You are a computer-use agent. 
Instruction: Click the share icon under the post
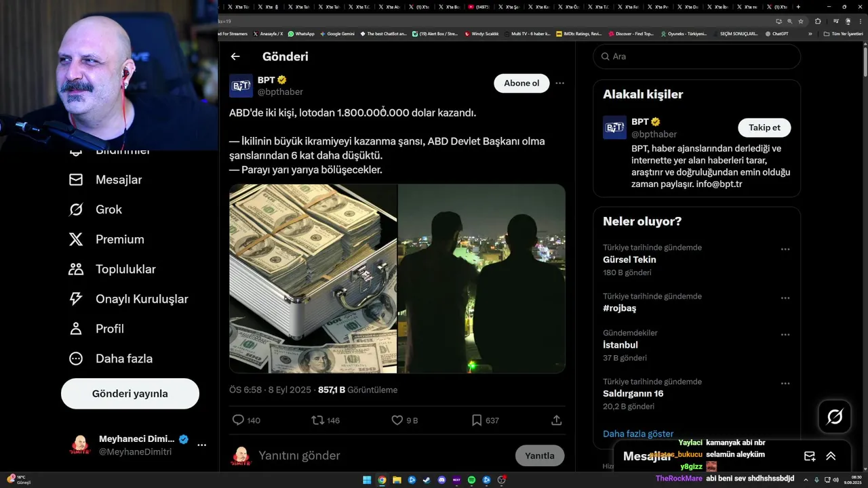[x=557, y=420]
